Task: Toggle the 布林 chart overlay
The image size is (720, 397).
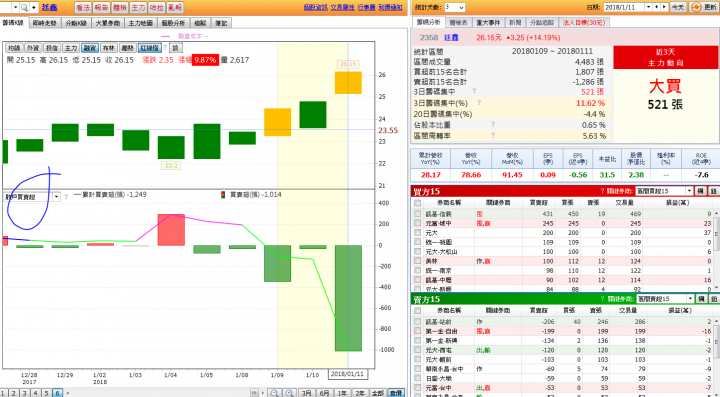Action: tap(108, 48)
